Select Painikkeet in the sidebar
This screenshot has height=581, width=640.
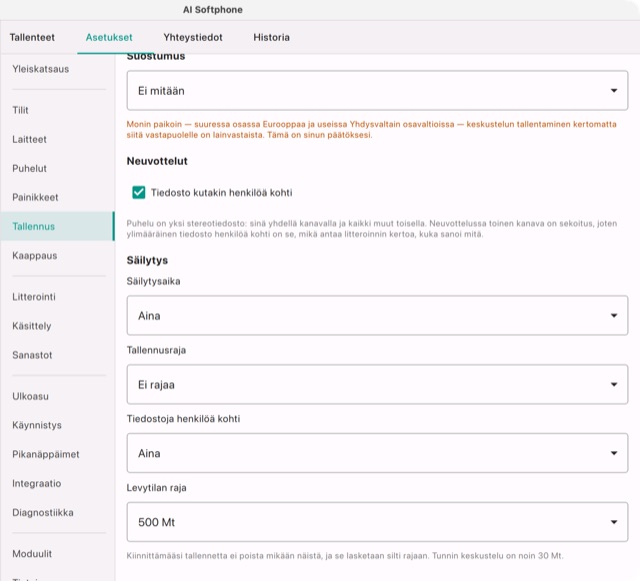[57, 197]
